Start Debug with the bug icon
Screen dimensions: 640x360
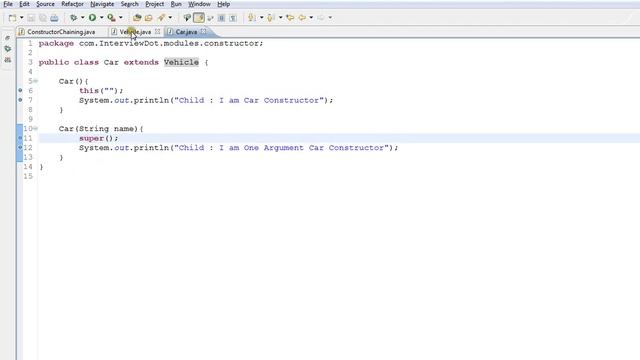(73, 18)
